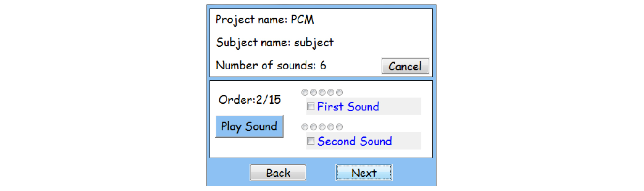Advance with the Next button

364,173
